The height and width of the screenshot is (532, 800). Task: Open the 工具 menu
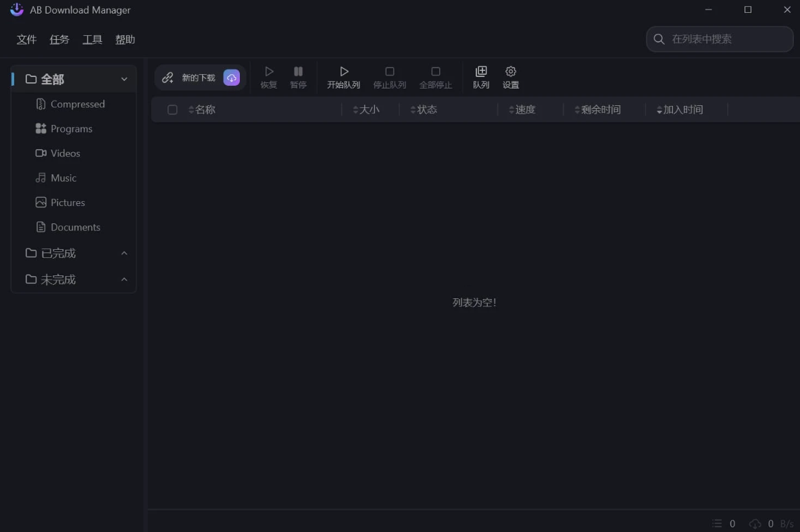(x=92, y=39)
